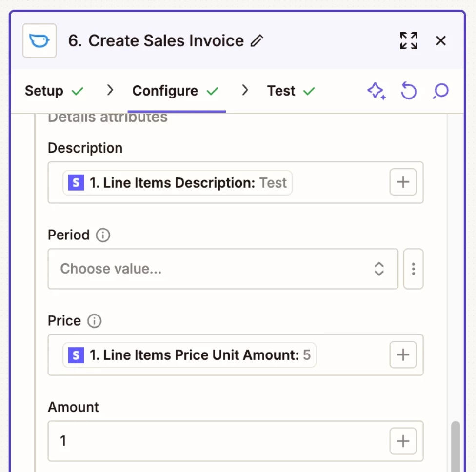This screenshot has height=472, width=476.
Task: Close the Create Sales Invoice panel
Action: pos(441,40)
